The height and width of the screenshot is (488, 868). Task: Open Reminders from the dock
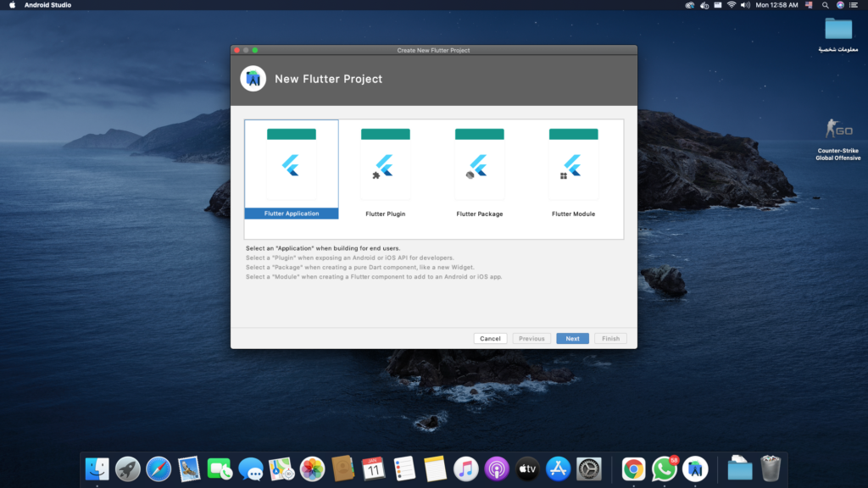[404, 469]
